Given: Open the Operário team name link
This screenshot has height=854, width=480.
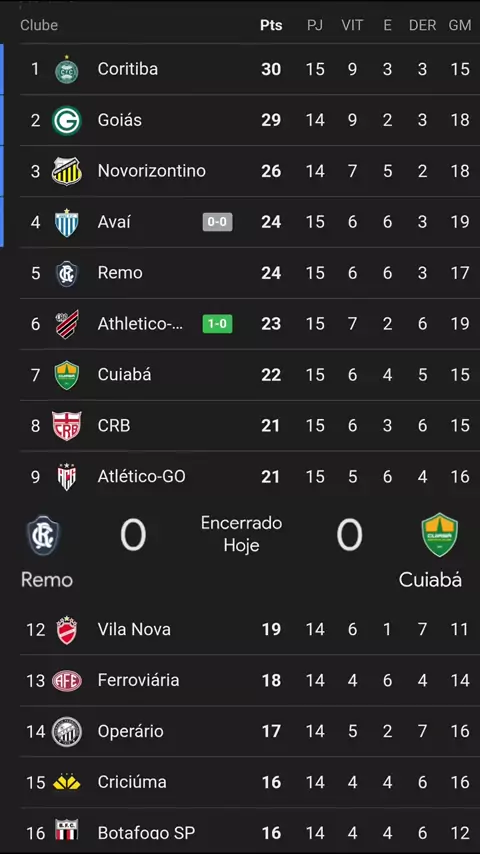Looking at the screenshot, I should 130,731.
